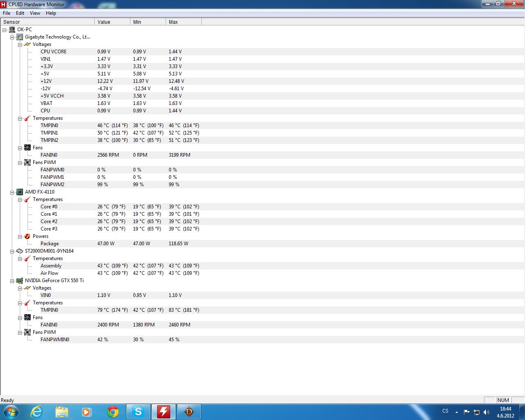Viewport: 525px width, 420px height.
Task: Click the CS language indicator
Action: (x=445, y=411)
